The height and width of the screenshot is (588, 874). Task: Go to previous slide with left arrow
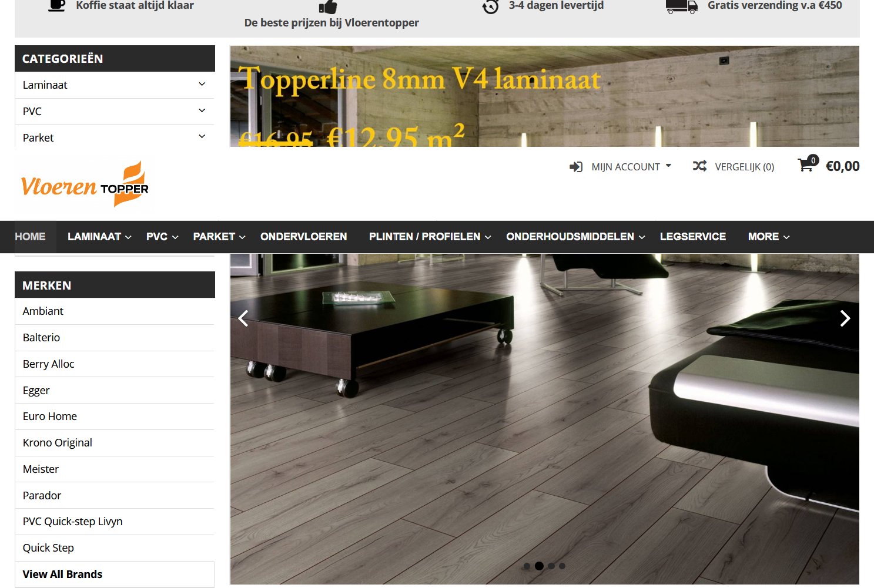(243, 318)
